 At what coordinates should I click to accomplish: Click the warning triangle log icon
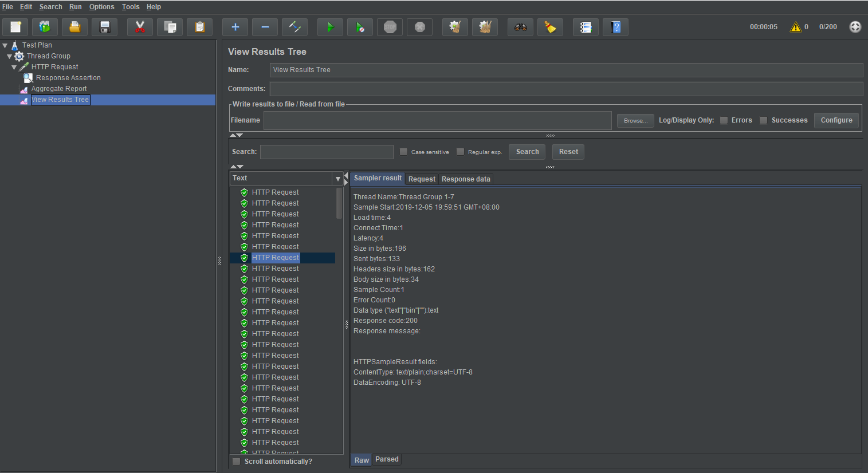(x=796, y=27)
